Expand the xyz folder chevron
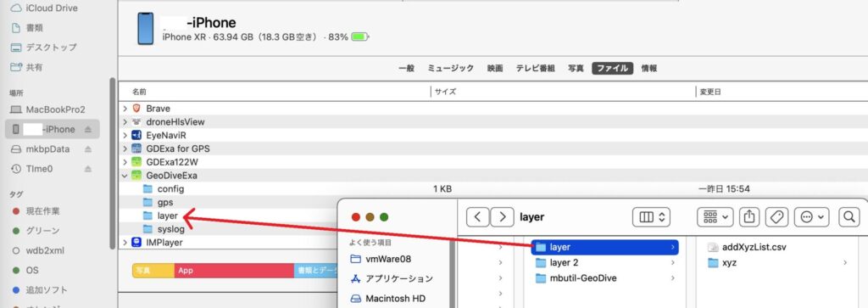This screenshot has width=868, height=308. [845, 262]
